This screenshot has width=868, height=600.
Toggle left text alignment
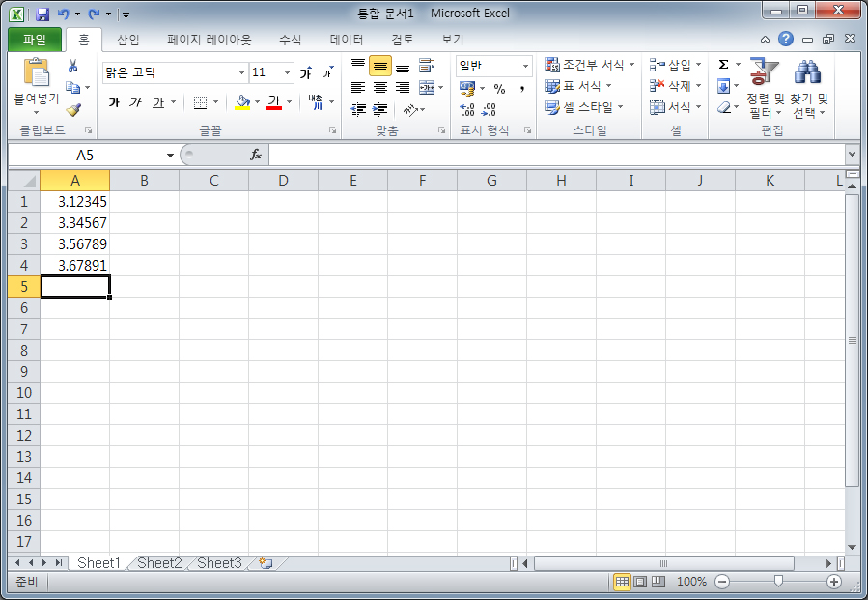358,87
